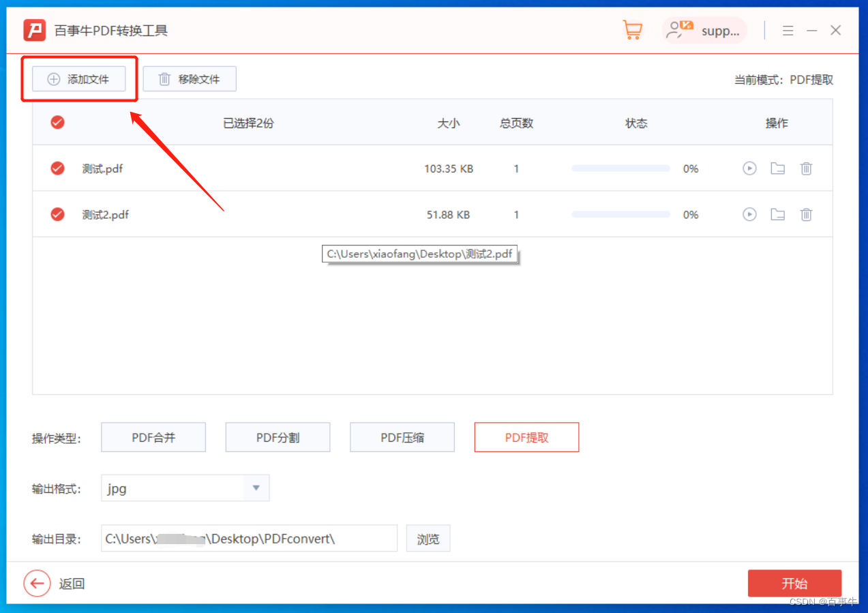Click the 输出目录 path input field
Image resolution: width=868 pixels, height=613 pixels.
click(249, 539)
